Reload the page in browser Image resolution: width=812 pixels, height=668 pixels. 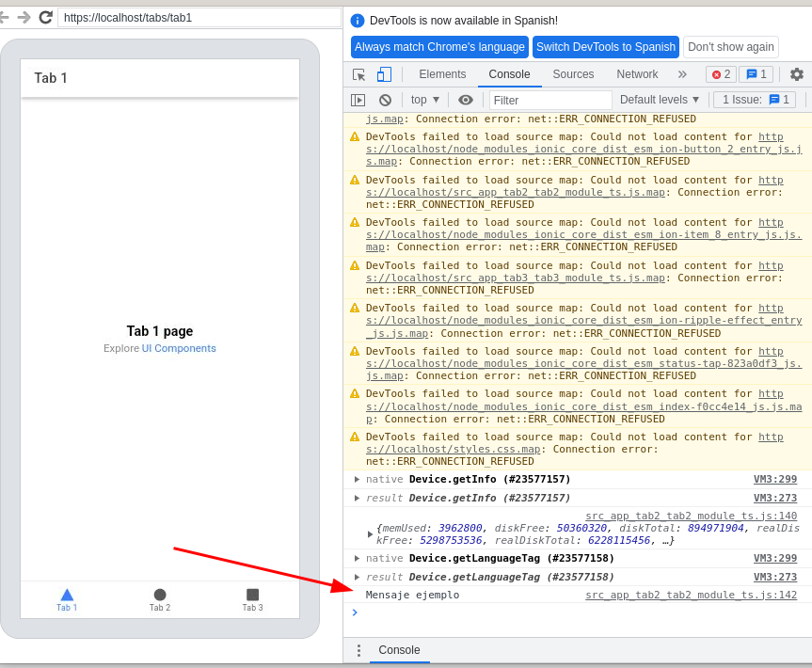pyautogui.click(x=45, y=17)
